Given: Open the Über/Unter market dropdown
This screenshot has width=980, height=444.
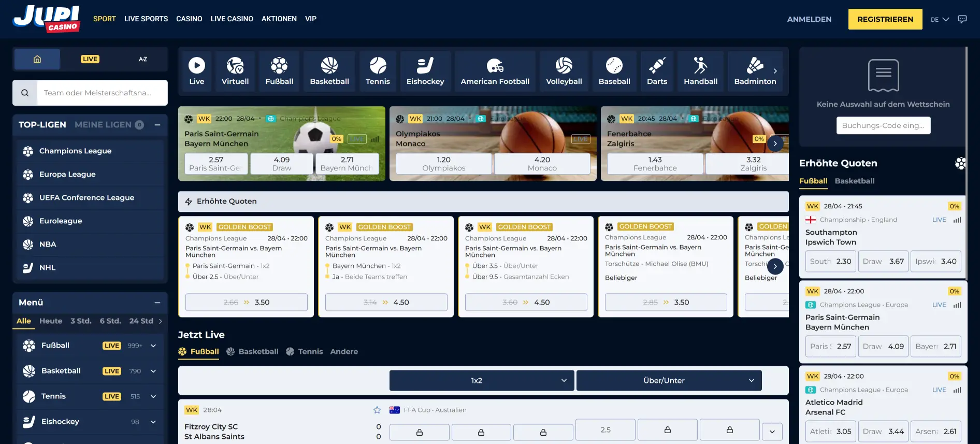Looking at the screenshot, I should coord(669,380).
